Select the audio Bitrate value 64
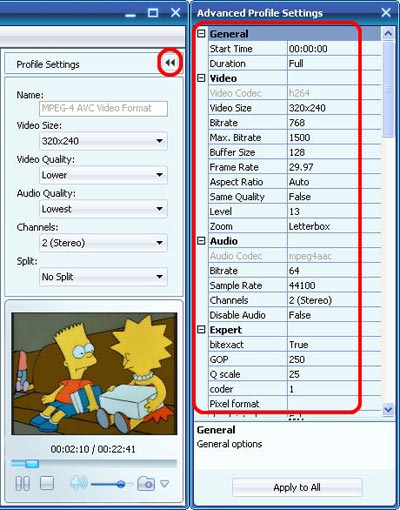This screenshot has width=400, height=510. click(334, 271)
